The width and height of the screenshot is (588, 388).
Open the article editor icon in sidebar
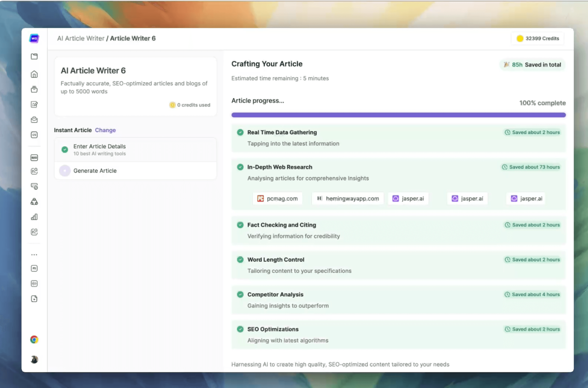point(34,104)
